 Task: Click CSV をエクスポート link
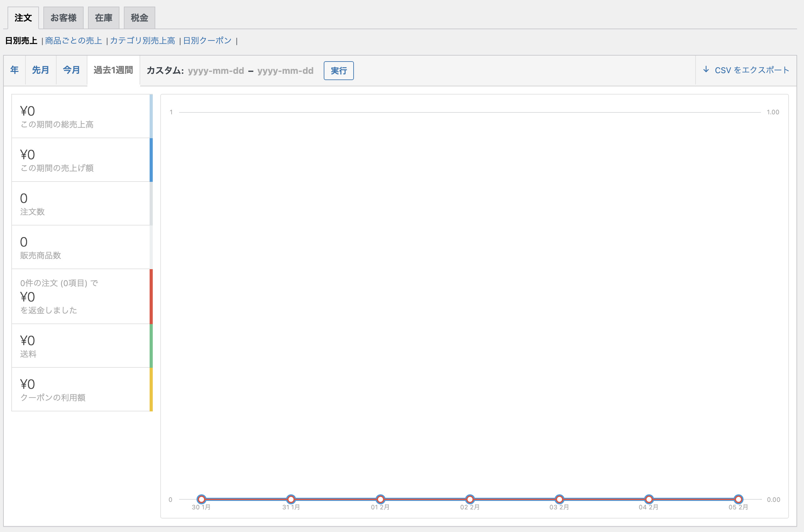tap(752, 70)
